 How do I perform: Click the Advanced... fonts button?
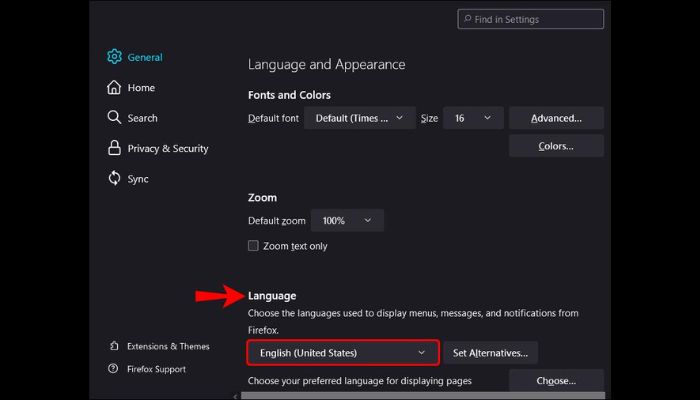click(x=555, y=118)
